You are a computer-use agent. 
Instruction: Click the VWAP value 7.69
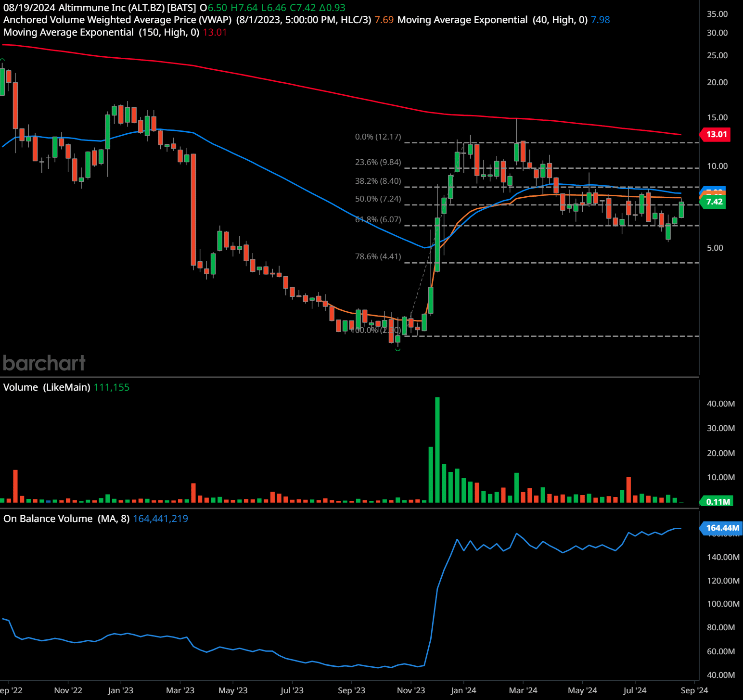click(x=384, y=20)
